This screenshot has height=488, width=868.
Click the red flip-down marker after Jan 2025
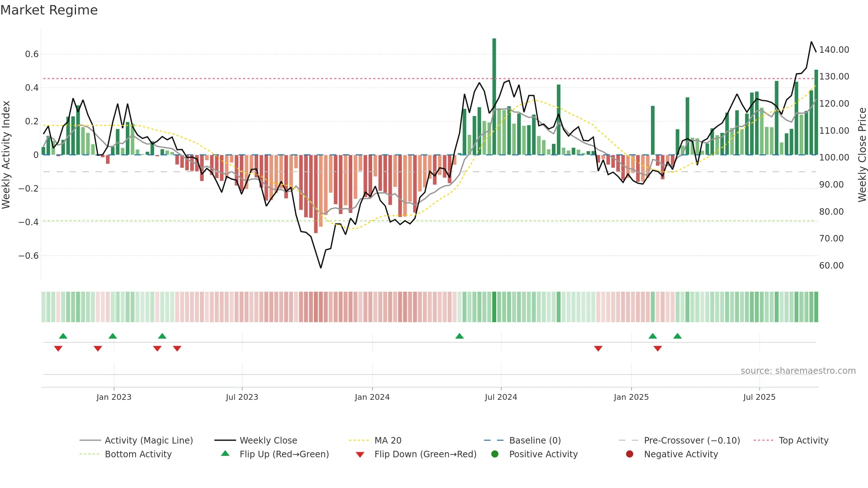(658, 348)
